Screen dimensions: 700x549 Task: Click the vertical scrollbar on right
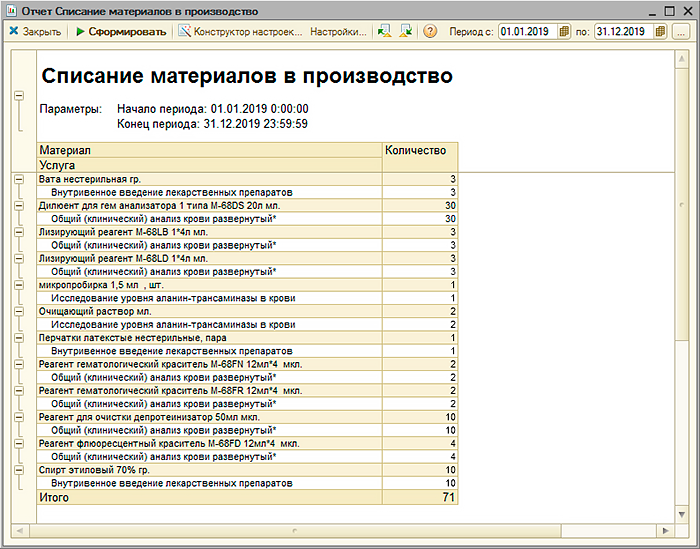[x=683, y=200]
